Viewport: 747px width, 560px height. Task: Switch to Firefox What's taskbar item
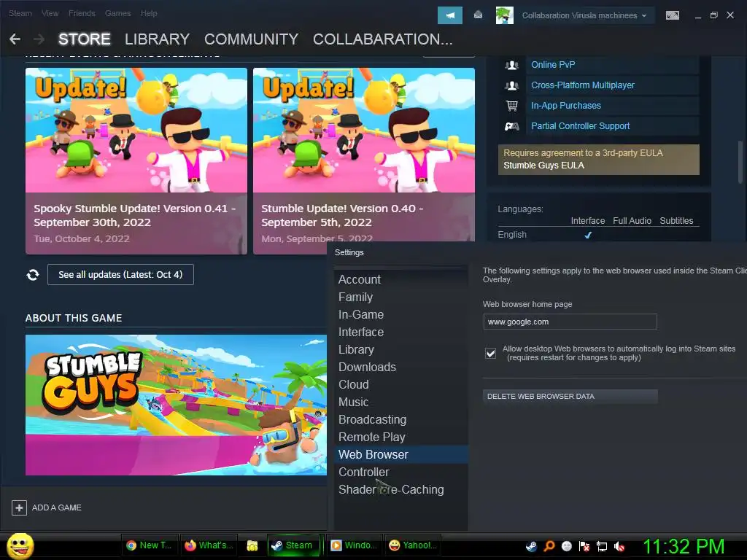(x=209, y=545)
